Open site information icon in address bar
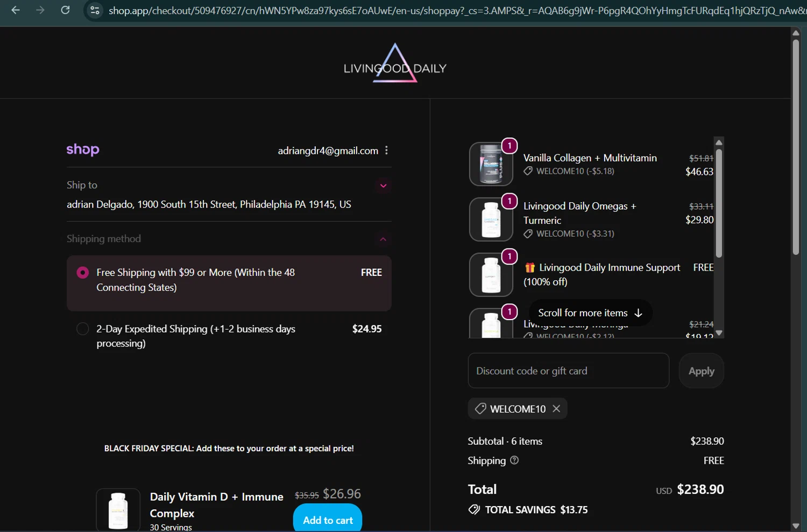807x532 pixels. pyautogui.click(x=95, y=10)
